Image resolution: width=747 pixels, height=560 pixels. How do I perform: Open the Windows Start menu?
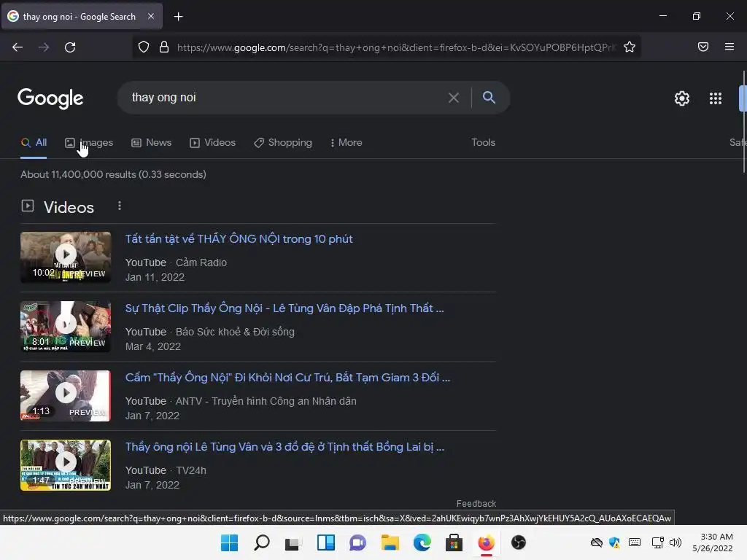229,542
